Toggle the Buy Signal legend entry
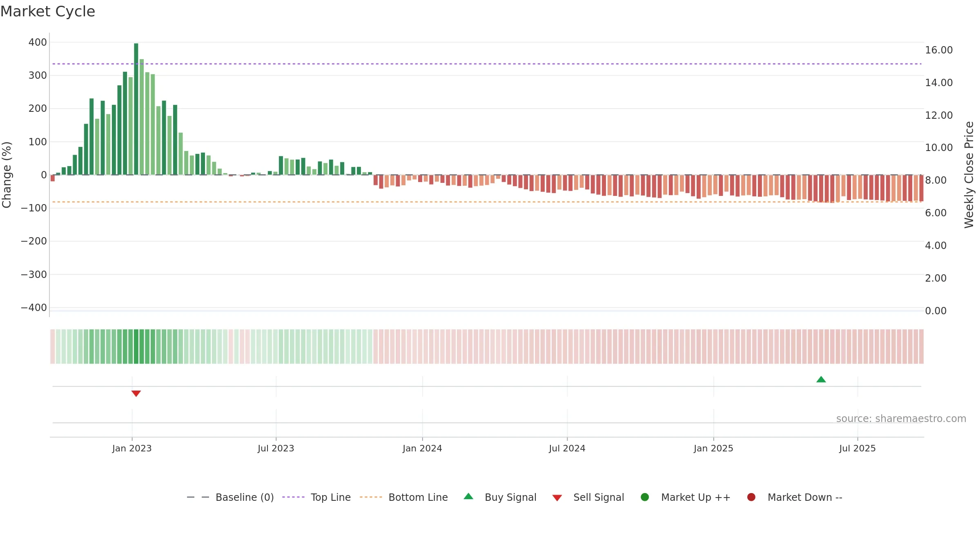980x551 pixels. click(500, 497)
